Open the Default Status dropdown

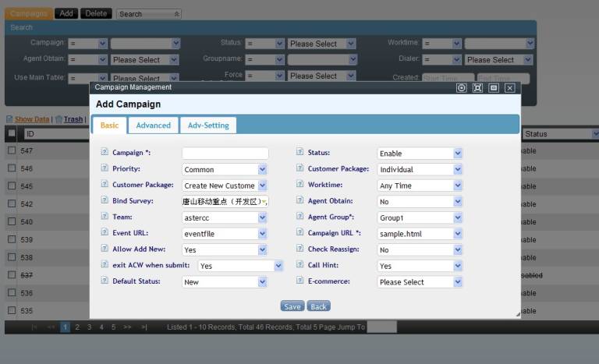tap(225, 282)
